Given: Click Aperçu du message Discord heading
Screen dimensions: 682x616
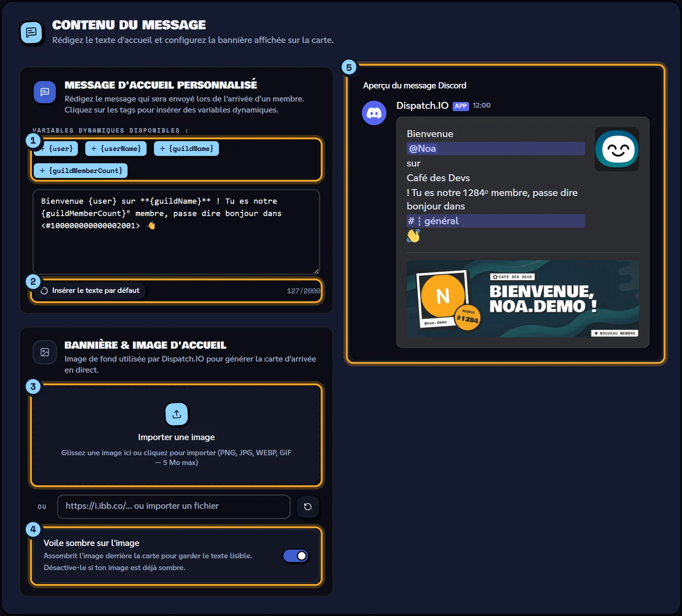Looking at the screenshot, I should click(x=415, y=85).
